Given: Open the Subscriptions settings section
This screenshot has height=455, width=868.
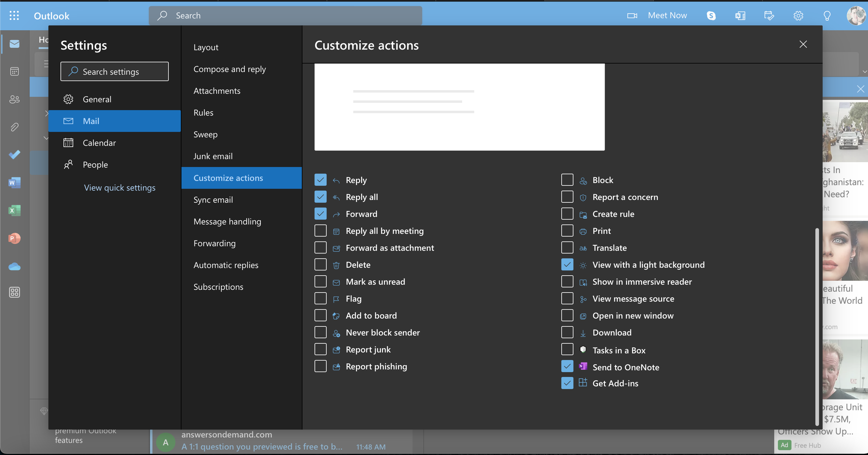Looking at the screenshot, I should click(242, 286).
